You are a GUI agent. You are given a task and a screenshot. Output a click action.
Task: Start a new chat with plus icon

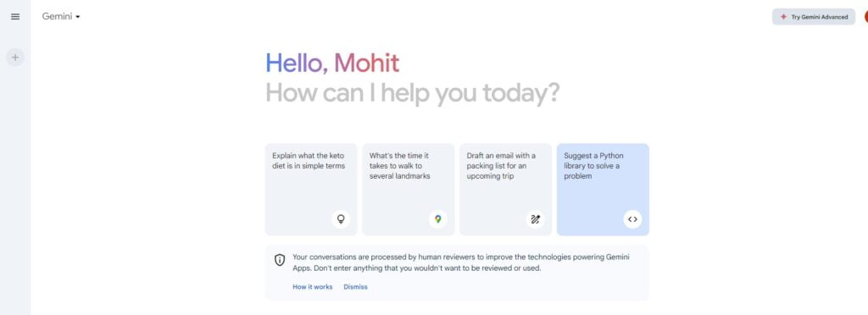15,57
